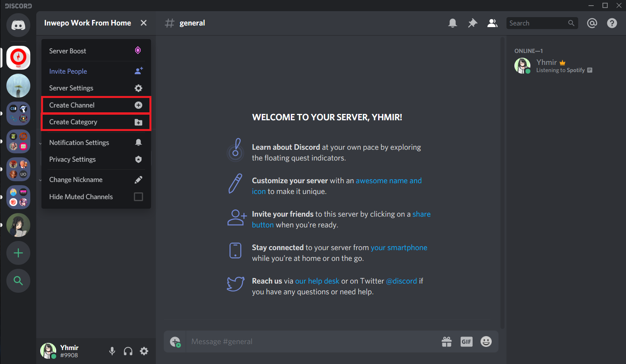Viewport: 626px width, 364px height.
Task: Toggle the member list icon
Action: [x=493, y=23]
